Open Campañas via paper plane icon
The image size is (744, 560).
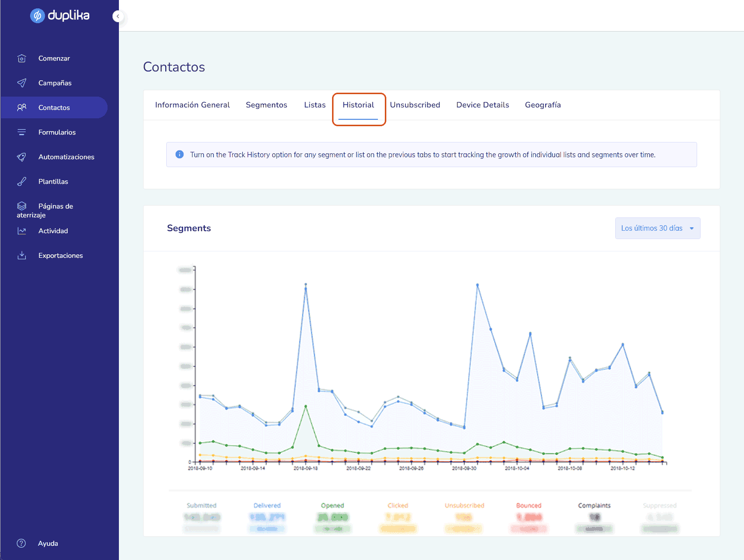[22, 83]
